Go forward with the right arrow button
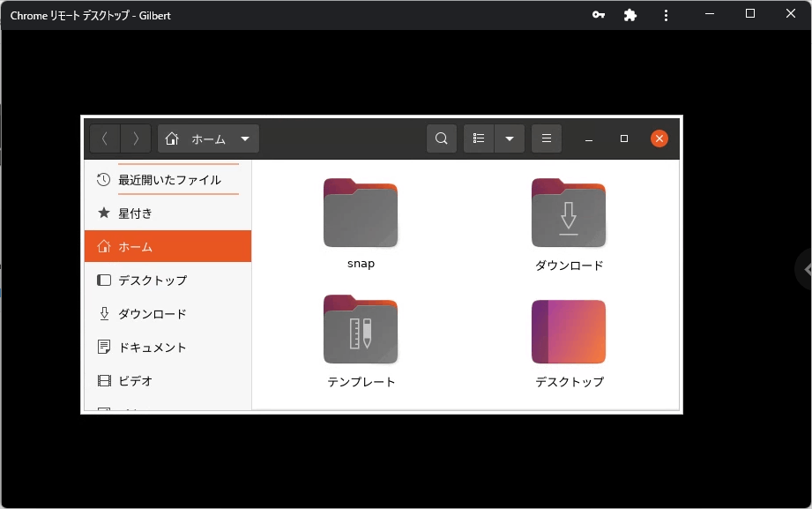 click(136, 138)
